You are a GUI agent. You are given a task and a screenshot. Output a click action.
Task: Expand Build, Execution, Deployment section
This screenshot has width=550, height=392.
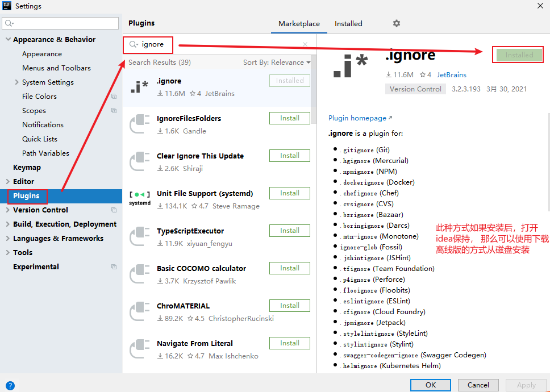pyautogui.click(x=8, y=224)
